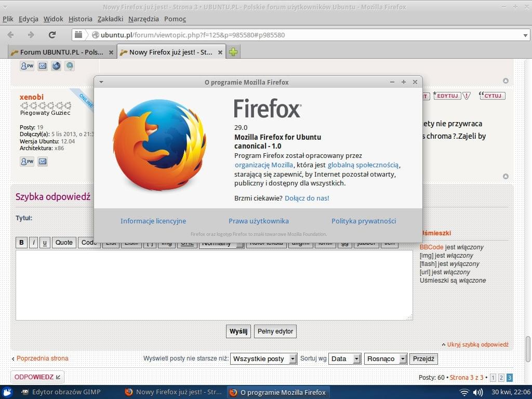Click the volume speaker icon in the panel
The width and height of the screenshot is (532, 399).
pos(478,392)
